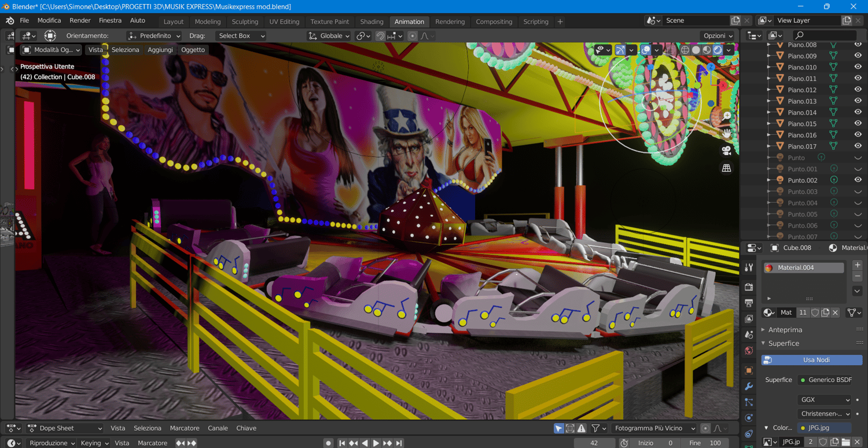Jump to the end frame
Viewport: 868px width, 448px height.
tap(399, 443)
